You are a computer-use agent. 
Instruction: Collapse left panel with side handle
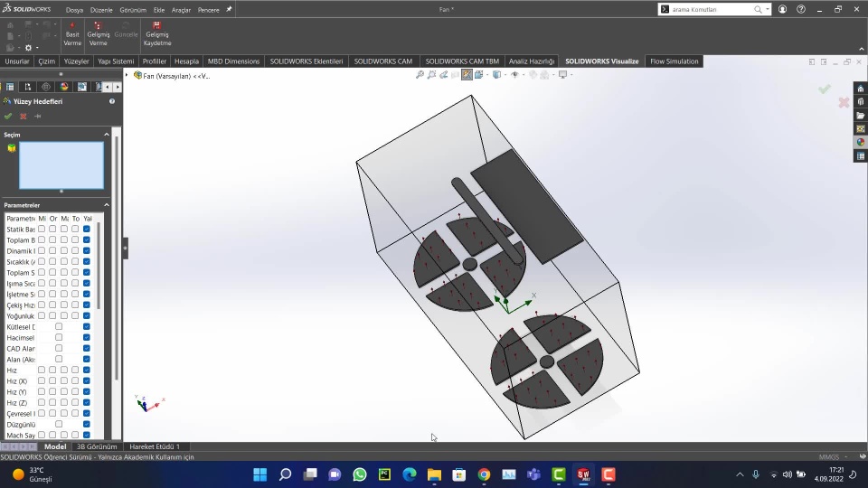point(125,248)
